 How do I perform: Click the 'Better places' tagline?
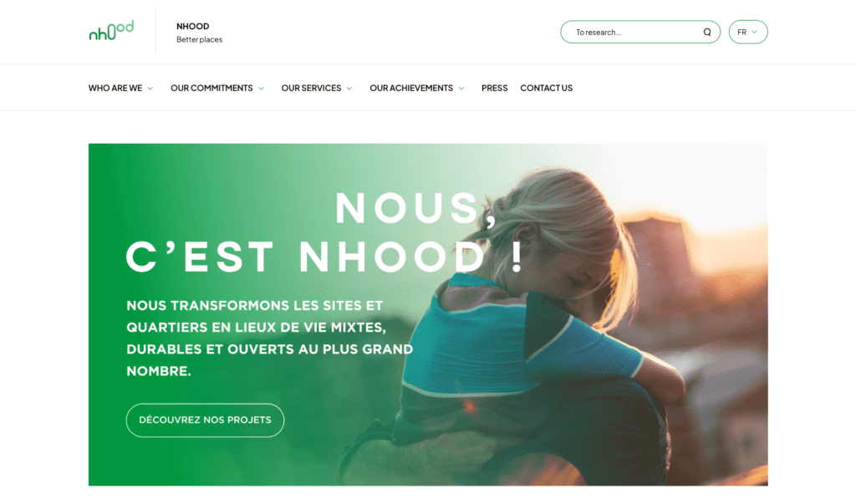tap(199, 39)
